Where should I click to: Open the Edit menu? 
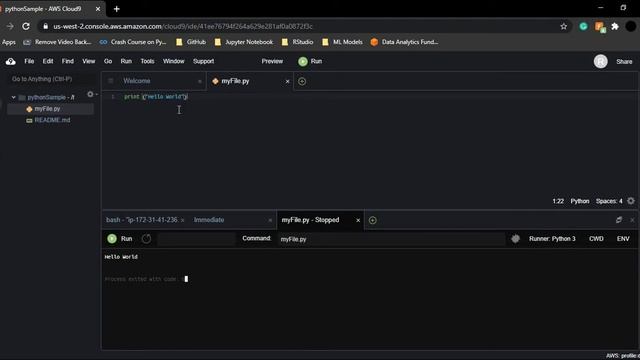(x=48, y=61)
